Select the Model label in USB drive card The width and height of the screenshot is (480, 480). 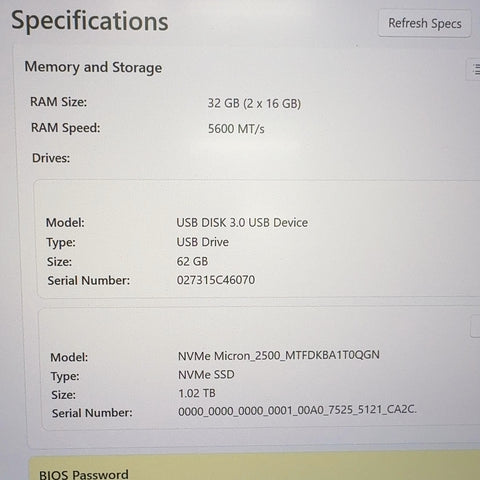point(65,223)
